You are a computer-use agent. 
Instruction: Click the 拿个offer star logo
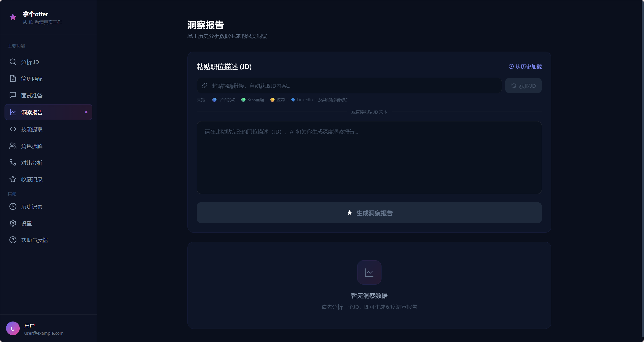(x=13, y=17)
